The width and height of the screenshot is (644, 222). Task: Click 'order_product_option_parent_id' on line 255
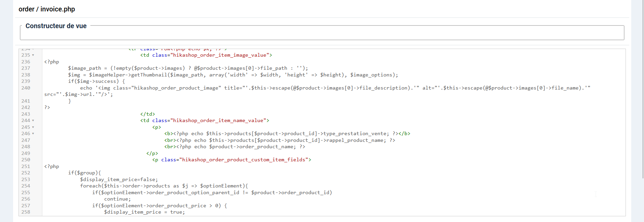tap(194, 192)
